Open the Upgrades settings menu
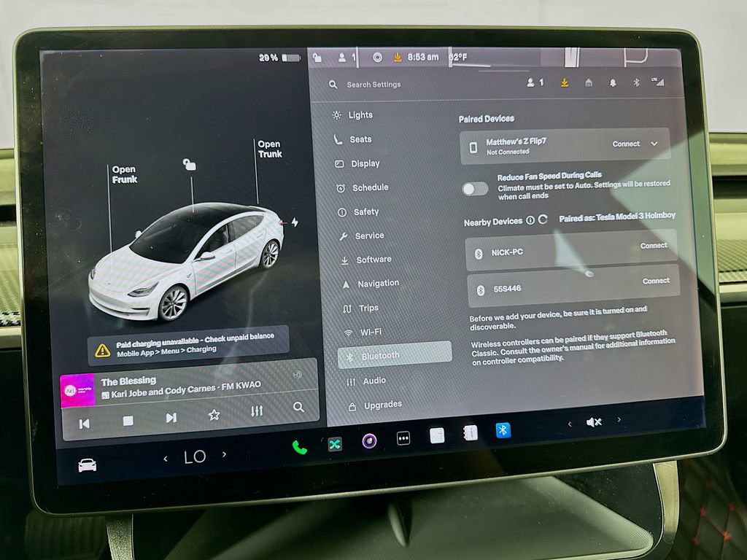Viewport: 747px width, 560px height. click(x=376, y=405)
